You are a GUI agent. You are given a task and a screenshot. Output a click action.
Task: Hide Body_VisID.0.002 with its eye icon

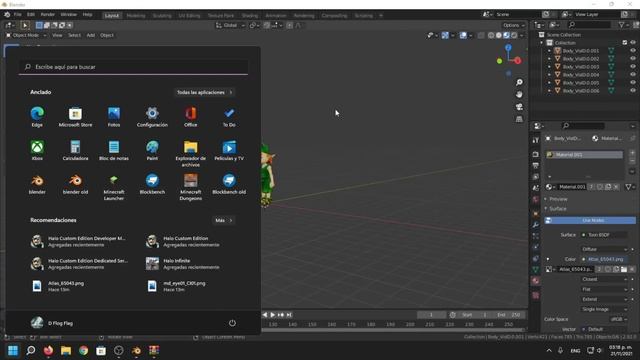click(633, 59)
